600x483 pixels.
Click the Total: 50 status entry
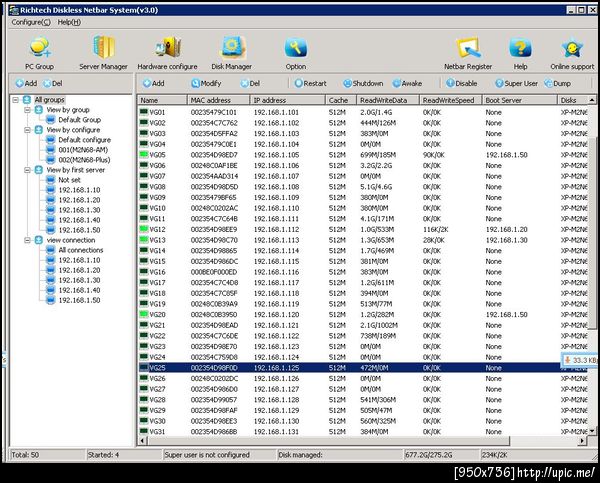pos(46,455)
